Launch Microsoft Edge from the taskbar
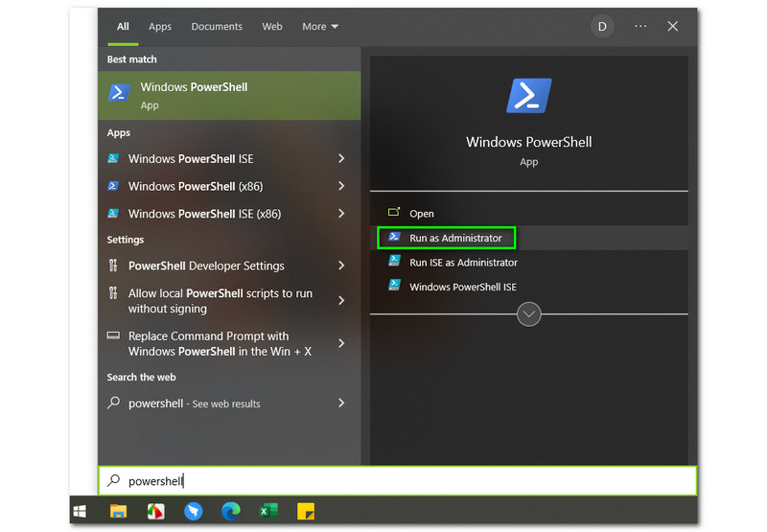The height and width of the screenshot is (532, 767). (x=231, y=511)
